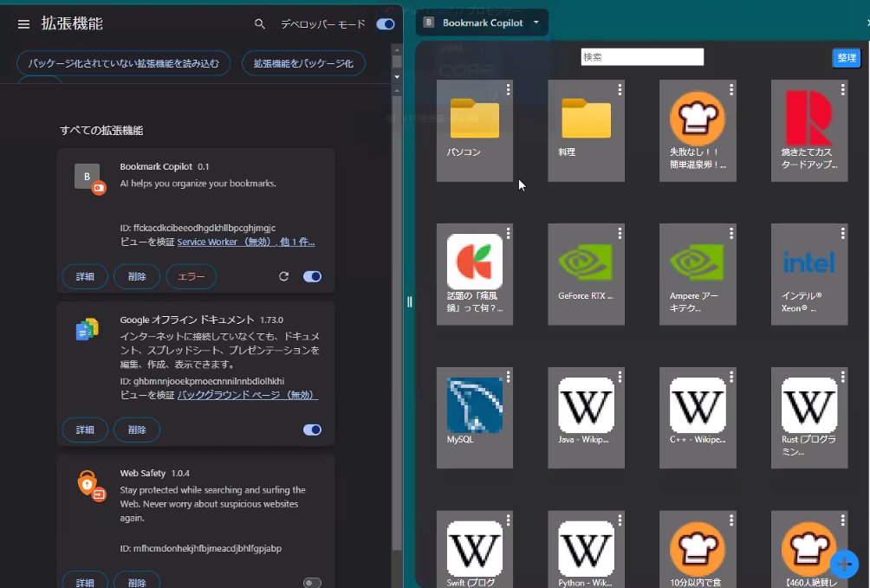Open the パソコン bookmark folder
Image resolution: width=870 pixels, height=588 pixels.
[x=475, y=131]
